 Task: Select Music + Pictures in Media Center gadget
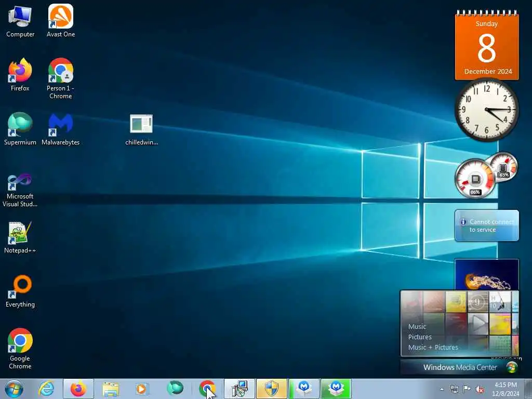point(433,347)
